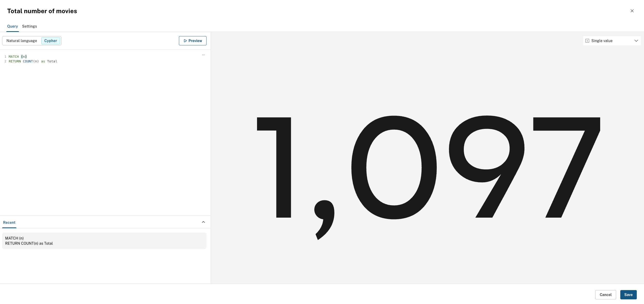This screenshot has width=644, height=304.
Task: Click line number 2 in editor gutter
Action: 5,61
